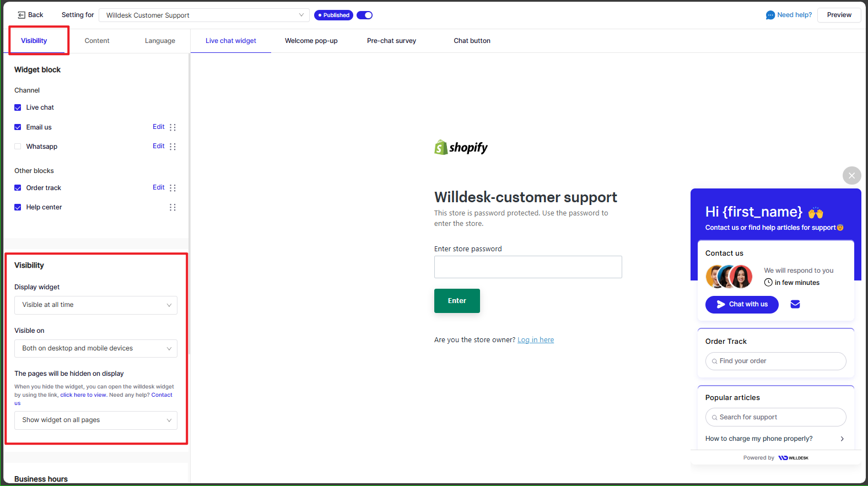Click Edit next to Email us
The image size is (868, 486).
159,127
